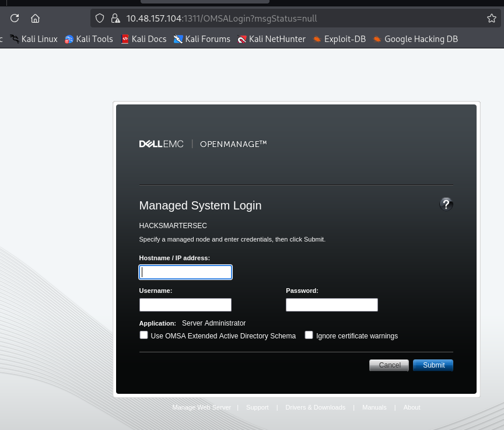Viewport: 504px width, 430px height.
Task: Open Kali Docs bookmark
Action: tap(143, 39)
